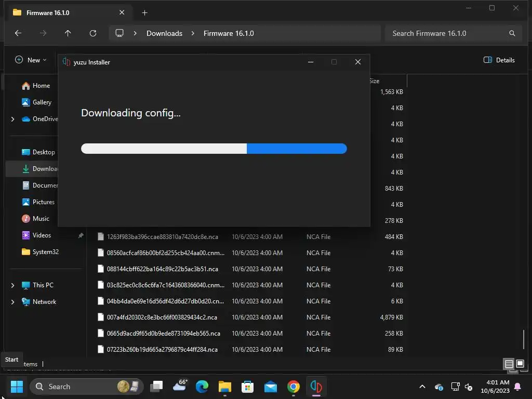This screenshot has width=532, height=399.
Task: Select file 088144cbff622ba164c89c22b5ac3b51.nca
Action: tap(163, 269)
